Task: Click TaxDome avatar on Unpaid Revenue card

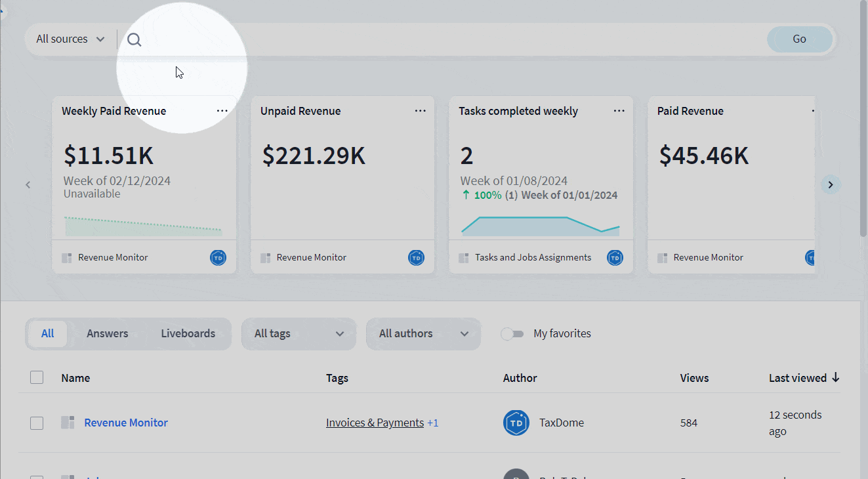Action: tap(416, 258)
